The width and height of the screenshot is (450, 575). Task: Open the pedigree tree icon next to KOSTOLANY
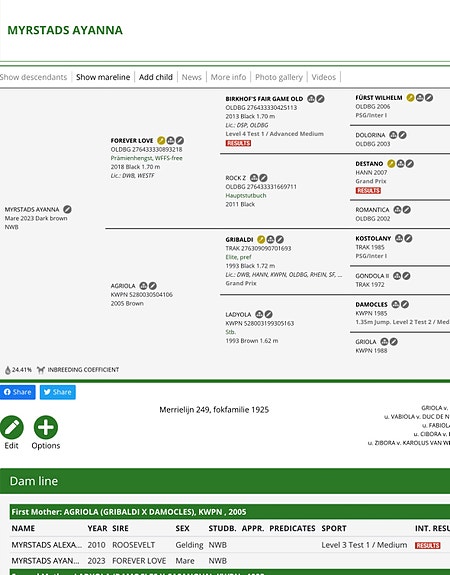[399, 238]
